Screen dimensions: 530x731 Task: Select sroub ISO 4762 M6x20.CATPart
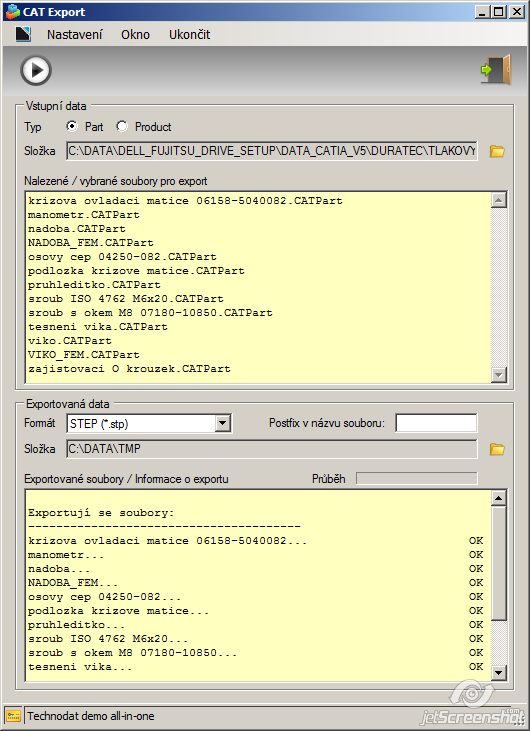click(125, 299)
